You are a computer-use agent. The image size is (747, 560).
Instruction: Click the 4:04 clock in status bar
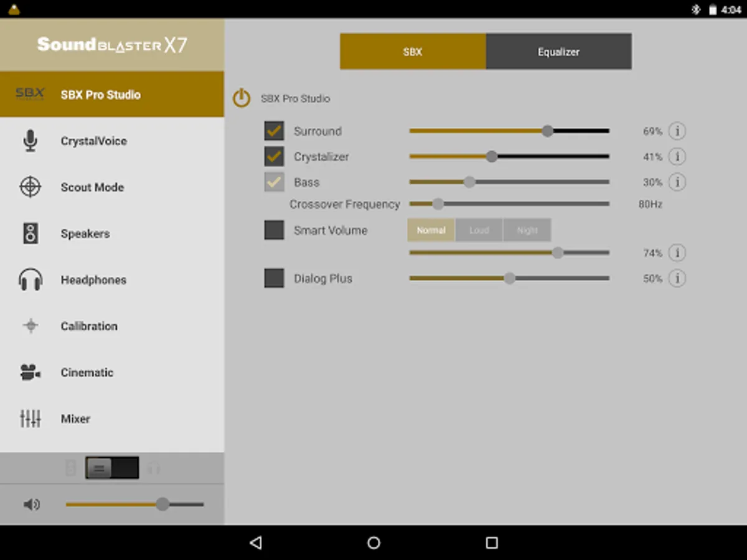[x=731, y=10]
